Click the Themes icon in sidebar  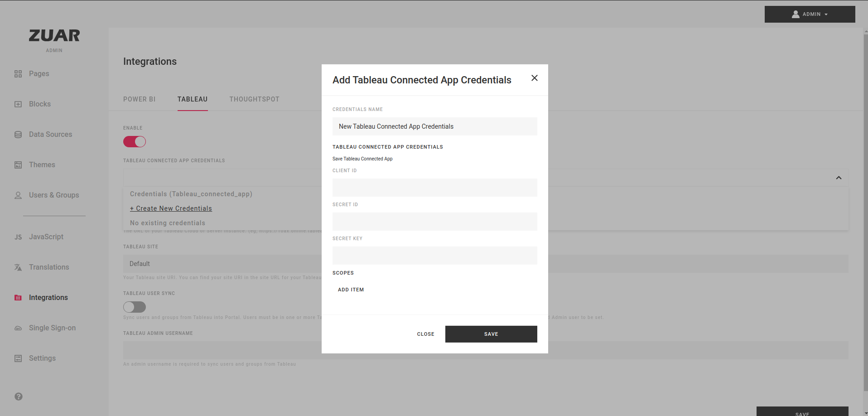click(18, 165)
